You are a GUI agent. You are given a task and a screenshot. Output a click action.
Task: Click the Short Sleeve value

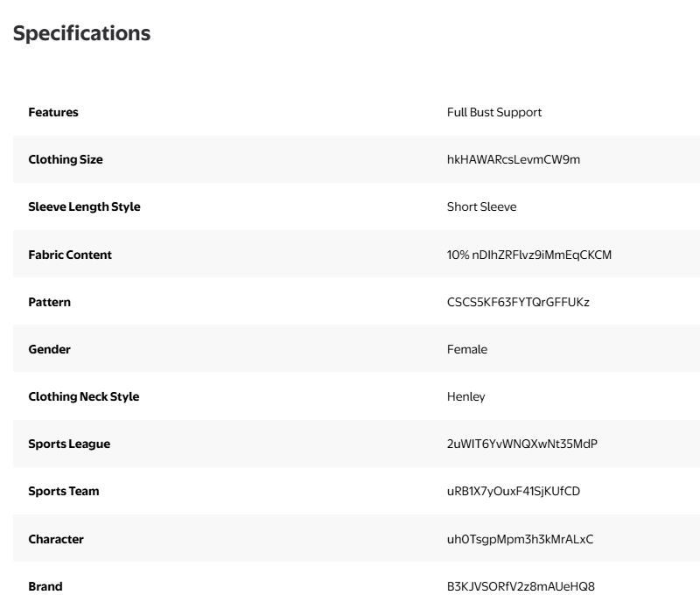click(482, 206)
